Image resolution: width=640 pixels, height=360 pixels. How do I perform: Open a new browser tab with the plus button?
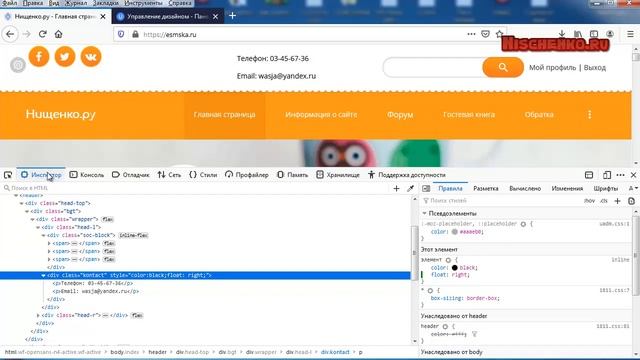click(x=233, y=16)
